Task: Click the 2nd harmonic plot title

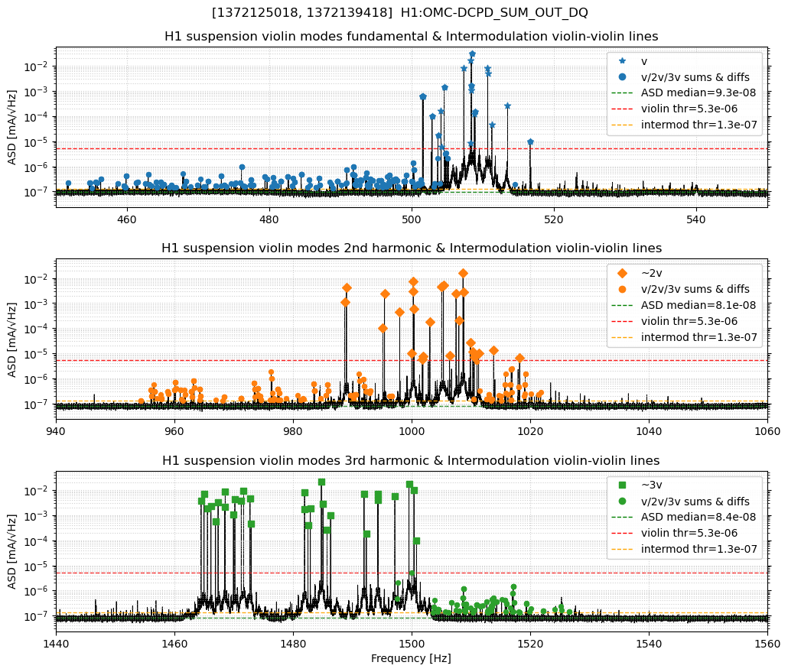Action: tap(411, 248)
